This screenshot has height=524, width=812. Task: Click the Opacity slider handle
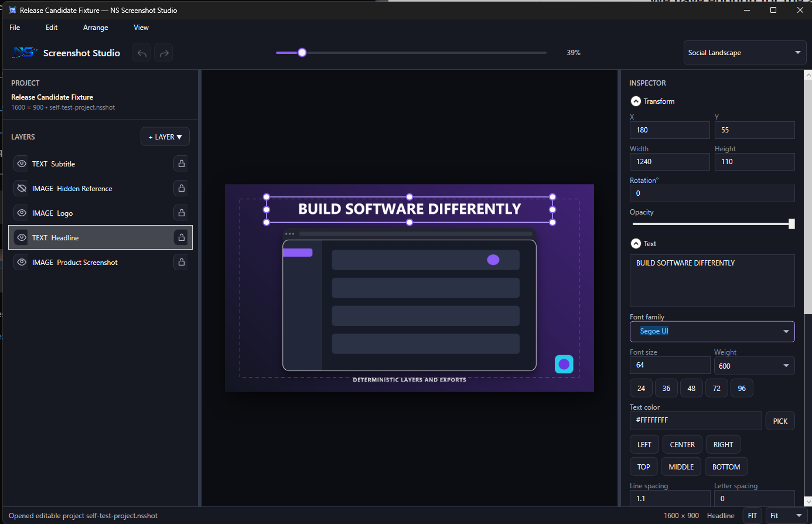tap(792, 224)
